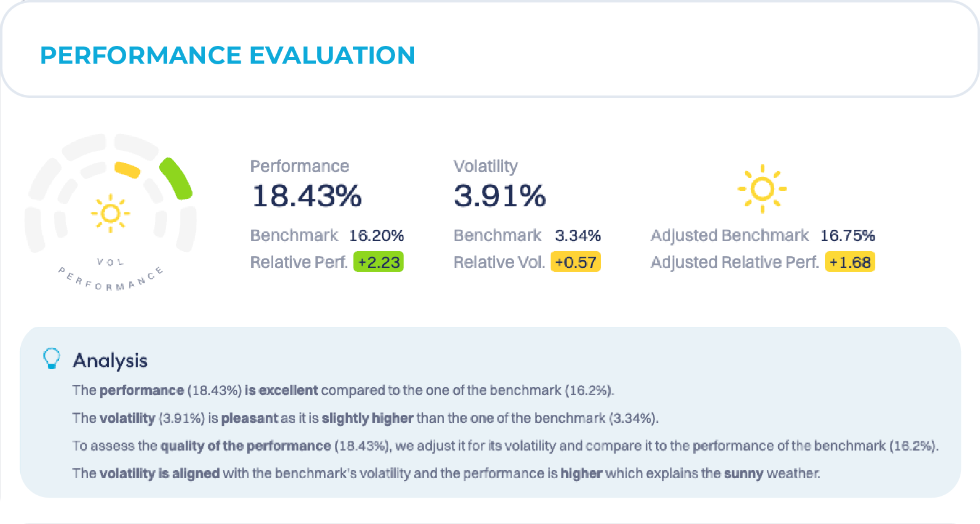980x524 pixels.
Task: Click the lightbulb icon beside Analysis
Action: 52,359
